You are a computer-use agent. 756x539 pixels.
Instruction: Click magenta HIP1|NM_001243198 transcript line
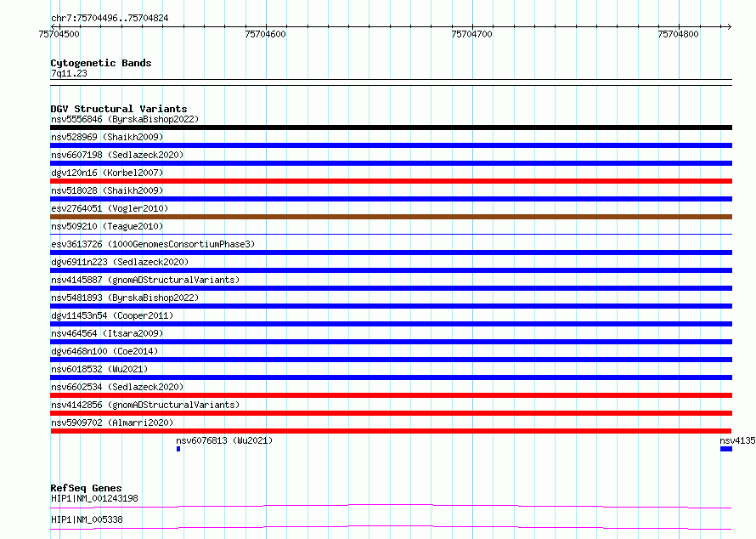tap(391, 506)
